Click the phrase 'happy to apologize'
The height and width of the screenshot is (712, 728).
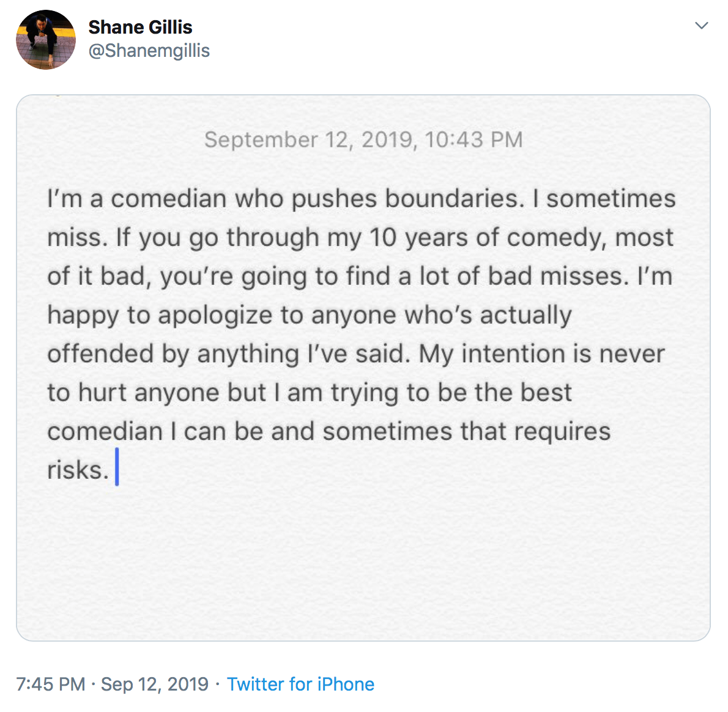160,315
